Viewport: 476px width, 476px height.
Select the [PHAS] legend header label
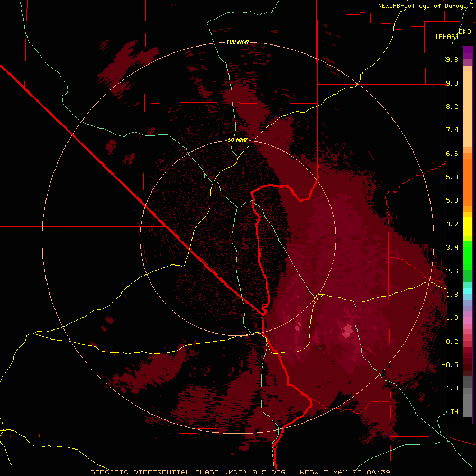point(447,36)
